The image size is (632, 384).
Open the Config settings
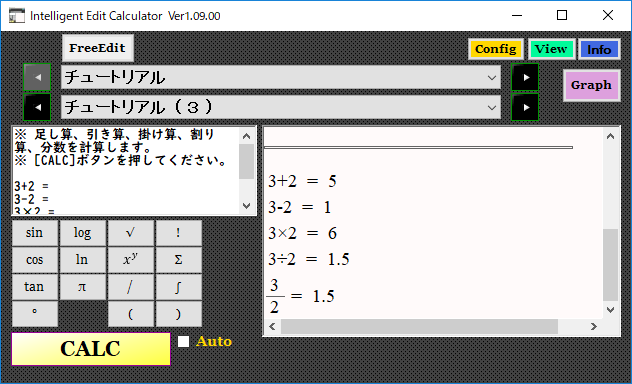[496, 49]
